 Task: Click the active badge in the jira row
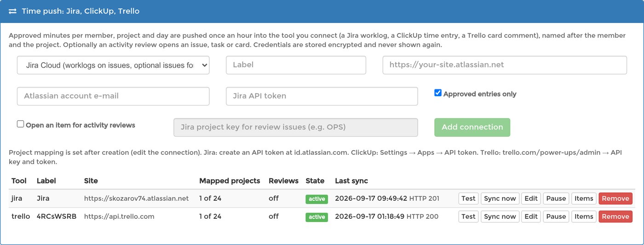(x=316, y=199)
